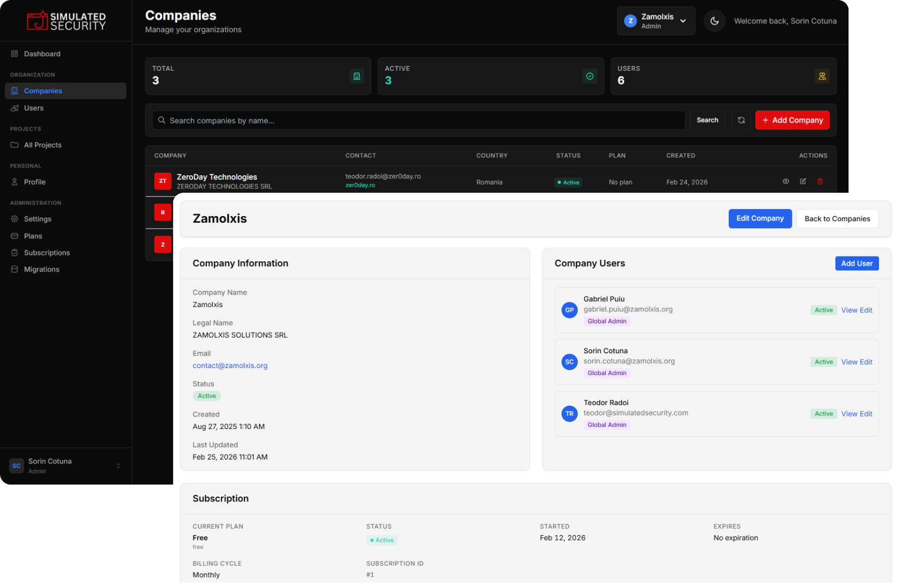
Task: Go to Subscriptions in the sidebar
Action: 47,253
